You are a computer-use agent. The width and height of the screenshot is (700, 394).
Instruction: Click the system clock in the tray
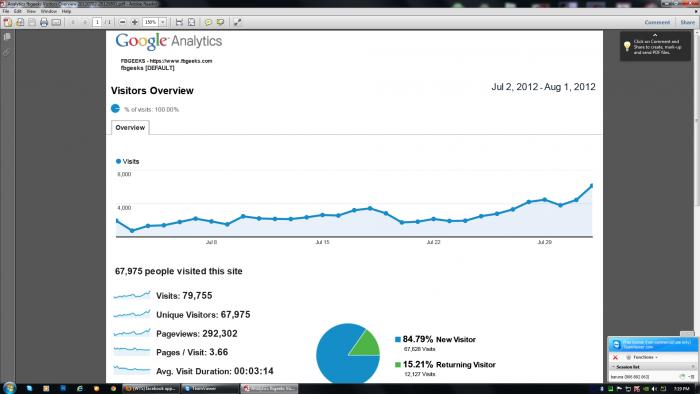682,389
